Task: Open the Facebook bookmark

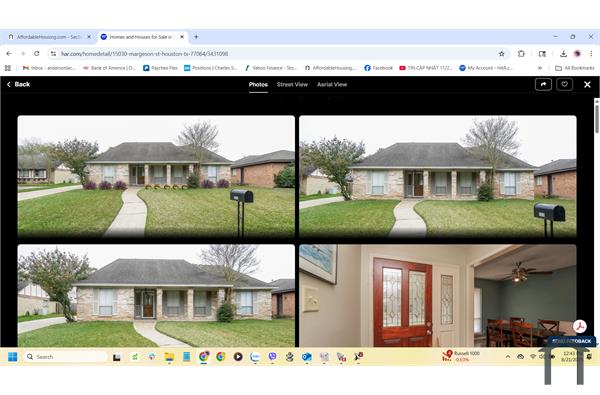Action: [x=378, y=68]
